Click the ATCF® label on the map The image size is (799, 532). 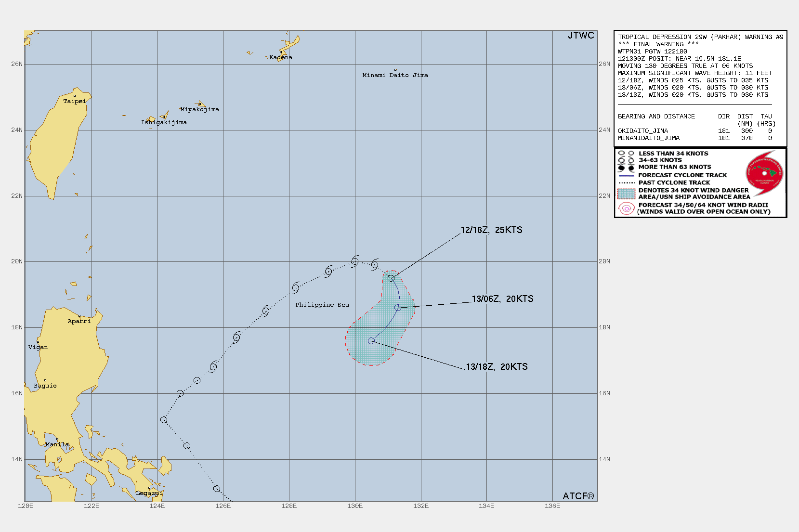coord(578,496)
